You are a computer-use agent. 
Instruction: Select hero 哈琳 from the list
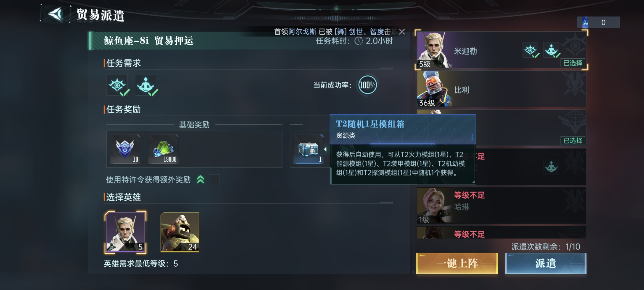coord(501,205)
